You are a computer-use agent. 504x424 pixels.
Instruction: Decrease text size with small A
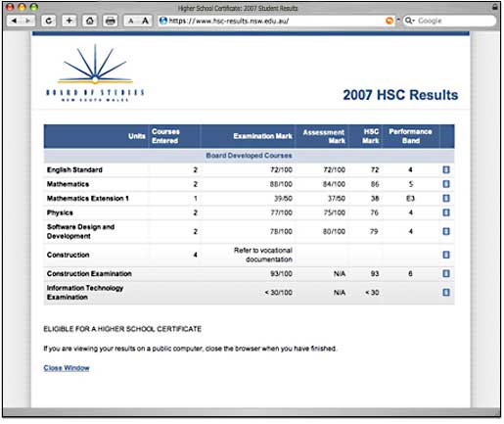[131, 21]
